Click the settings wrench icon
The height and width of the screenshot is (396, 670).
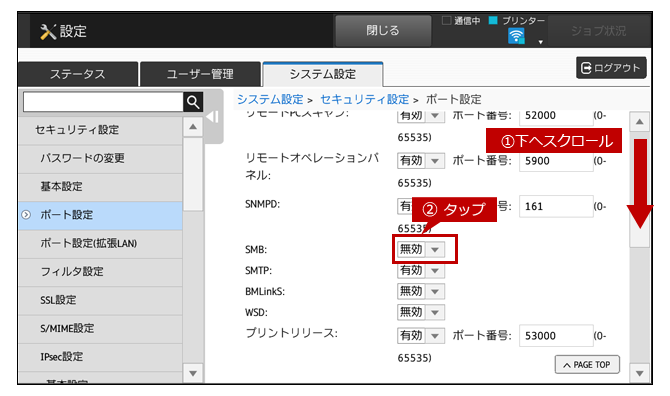pos(48,32)
